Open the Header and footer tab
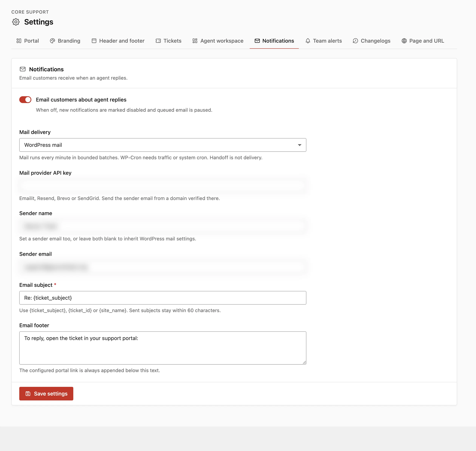476x451 pixels. pos(118,41)
